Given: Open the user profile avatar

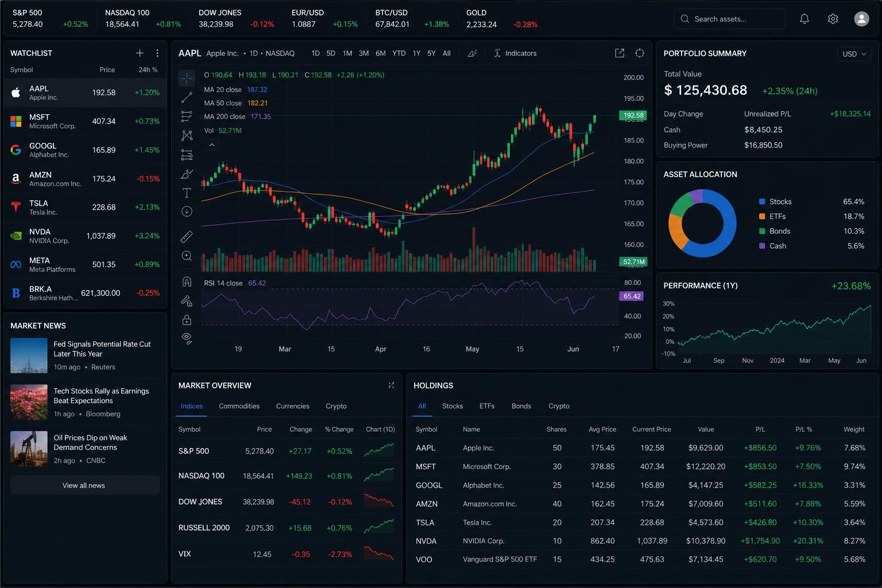Looking at the screenshot, I should tap(862, 19).
